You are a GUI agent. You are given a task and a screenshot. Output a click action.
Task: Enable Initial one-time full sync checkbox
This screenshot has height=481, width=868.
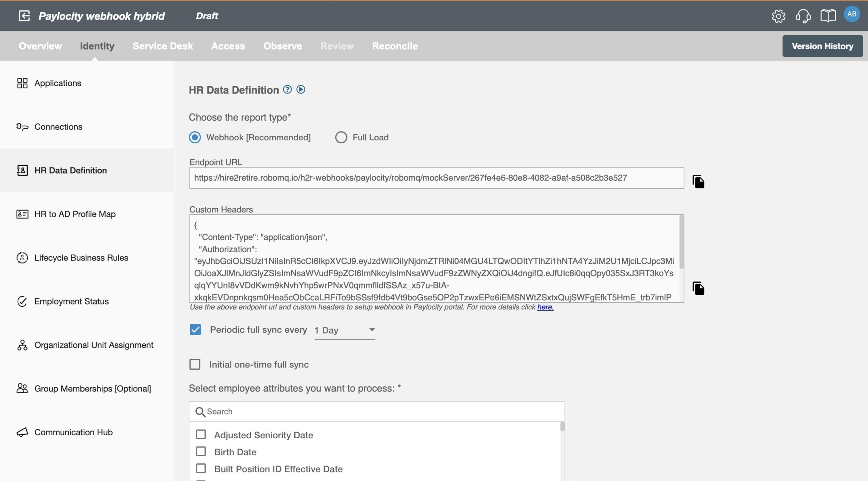pyautogui.click(x=195, y=364)
